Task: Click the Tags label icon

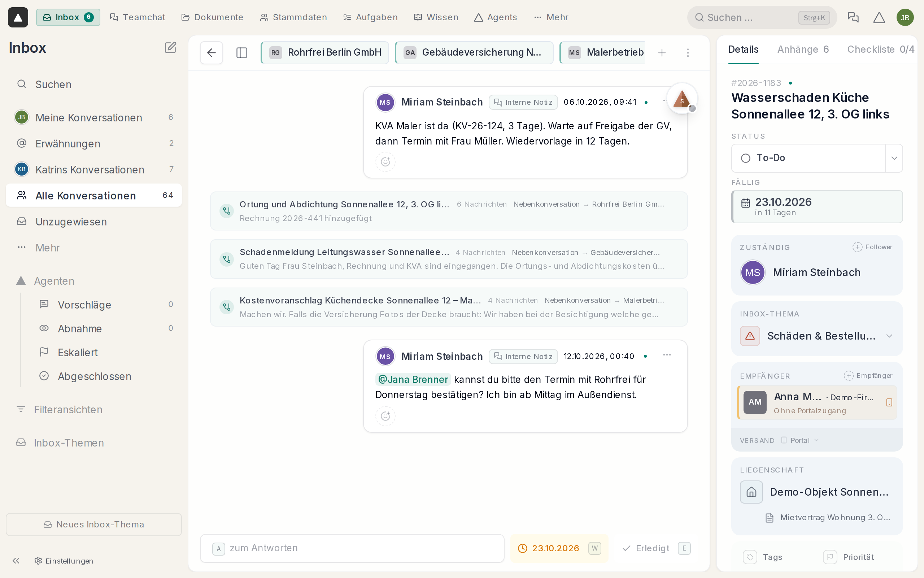Action: click(750, 557)
